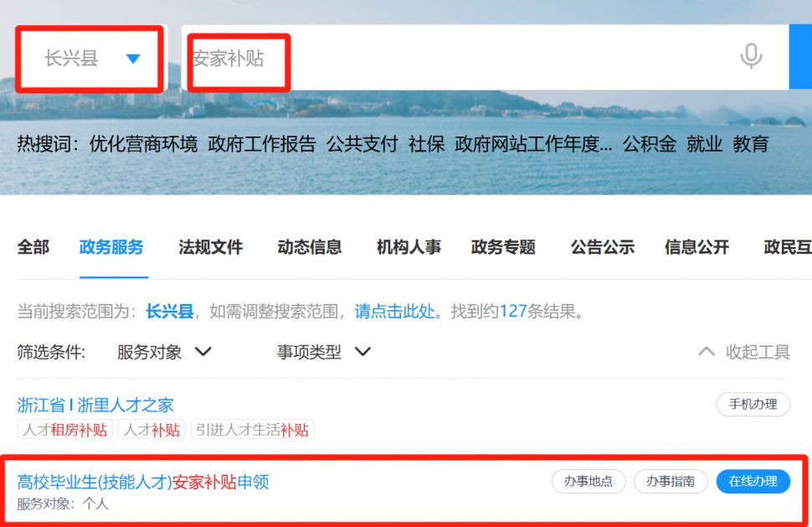This screenshot has height=527, width=812.
Task: Open 办事指南 for 安家补贴申领
Action: 671,482
